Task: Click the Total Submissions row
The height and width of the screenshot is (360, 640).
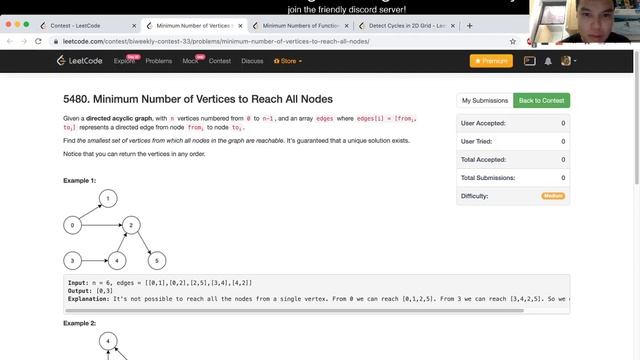Action: [x=513, y=178]
